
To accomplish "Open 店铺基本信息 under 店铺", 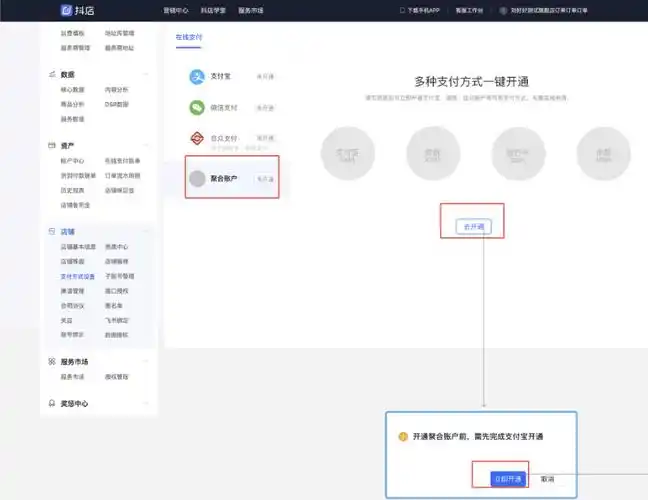I will click(x=78, y=247).
